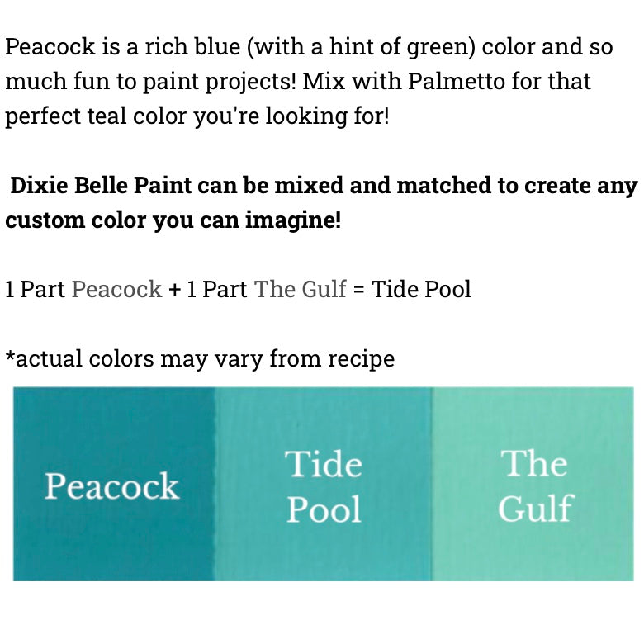Open The Gulf link in the recipe
This screenshot has height=644, width=644.
point(301,289)
